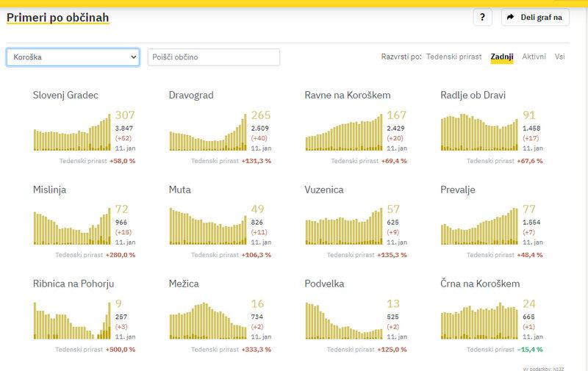Open the Črna na Koroškem chart
Screen dimensions: 588x371
[479, 321]
